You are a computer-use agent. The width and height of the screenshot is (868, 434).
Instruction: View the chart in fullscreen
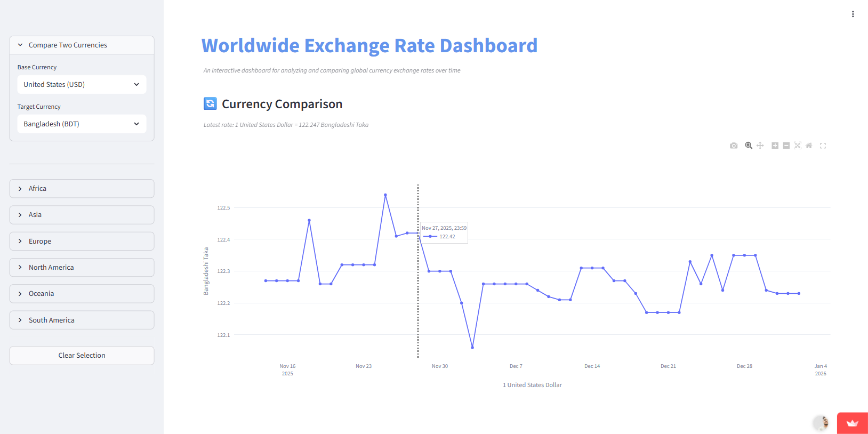[x=823, y=146]
